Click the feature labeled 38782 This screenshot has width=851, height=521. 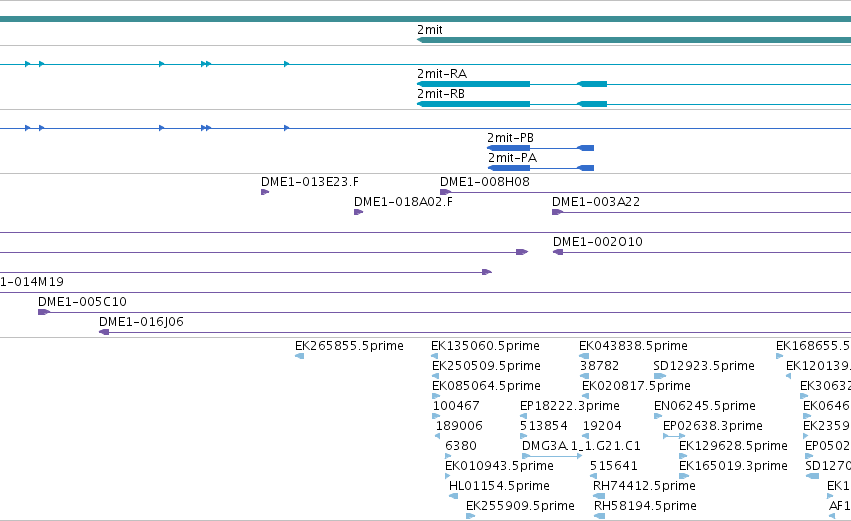pyautogui.click(x=600, y=366)
